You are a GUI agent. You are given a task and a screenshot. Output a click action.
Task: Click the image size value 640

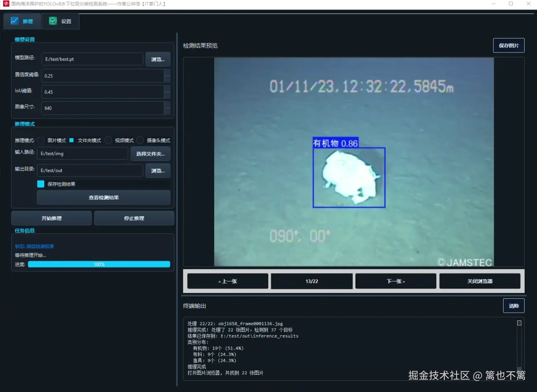pyautogui.click(x=103, y=108)
